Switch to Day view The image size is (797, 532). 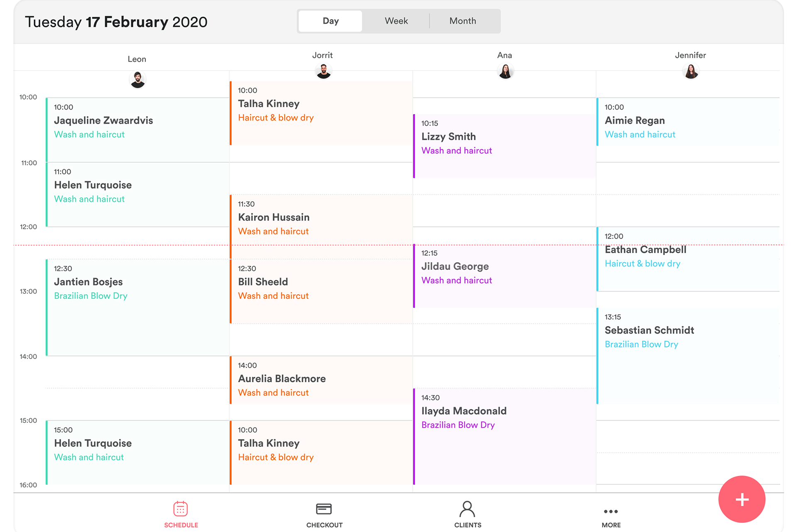tap(330, 21)
